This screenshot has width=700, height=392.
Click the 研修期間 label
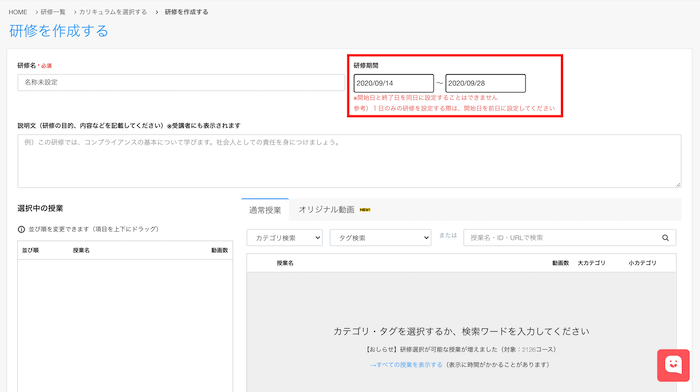pos(366,66)
